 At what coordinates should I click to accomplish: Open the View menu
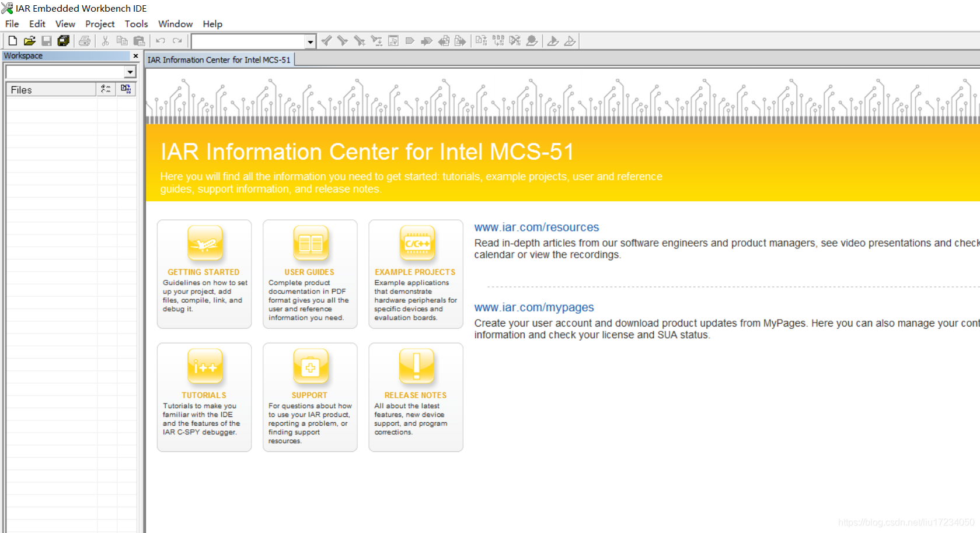click(65, 24)
